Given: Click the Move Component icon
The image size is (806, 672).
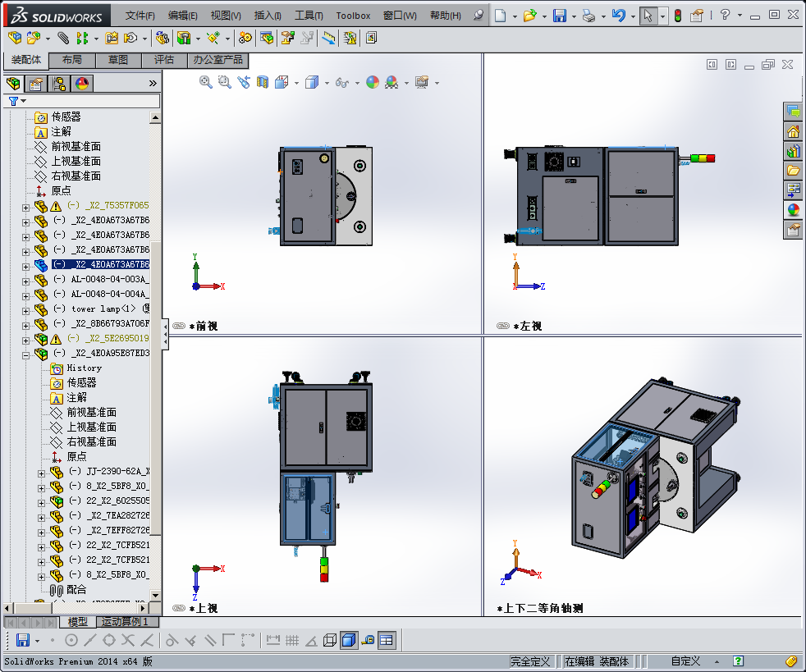Looking at the screenshot, I should tap(131, 38).
